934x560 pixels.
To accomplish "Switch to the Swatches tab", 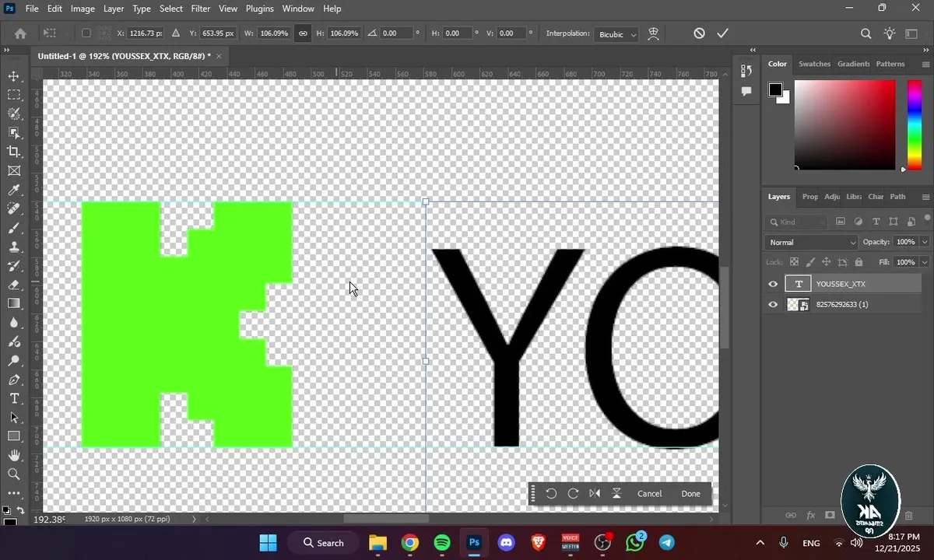I will [x=814, y=64].
